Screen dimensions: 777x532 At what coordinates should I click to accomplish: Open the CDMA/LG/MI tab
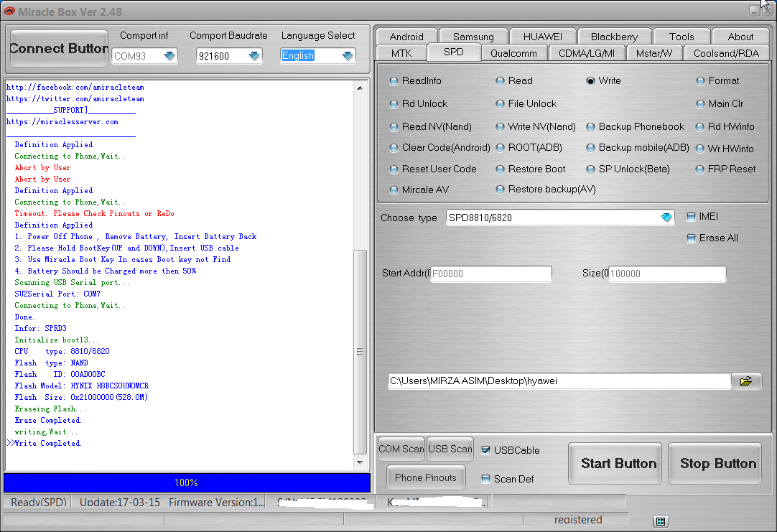tap(587, 53)
